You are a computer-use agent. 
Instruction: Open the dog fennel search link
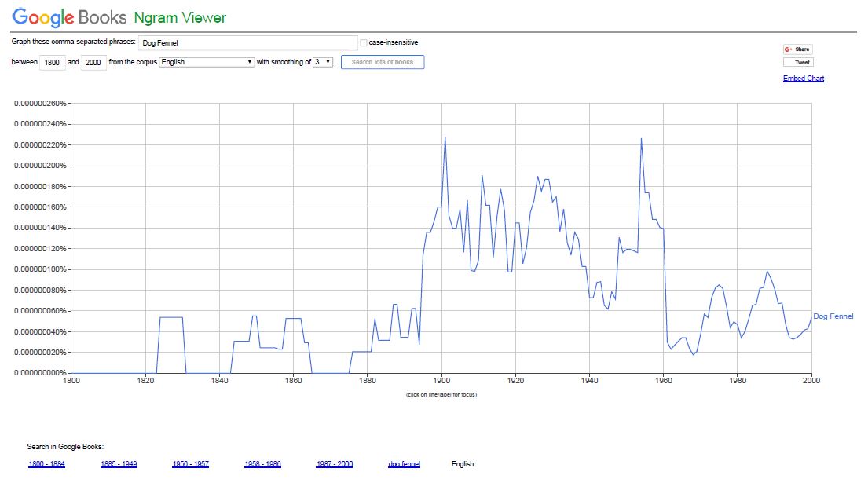pos(404,464)
